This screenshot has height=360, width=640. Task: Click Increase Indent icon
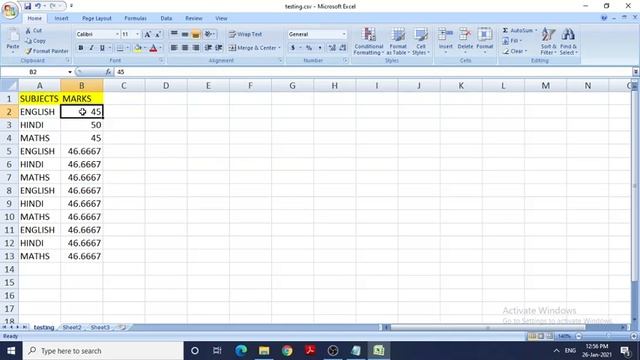219,48
